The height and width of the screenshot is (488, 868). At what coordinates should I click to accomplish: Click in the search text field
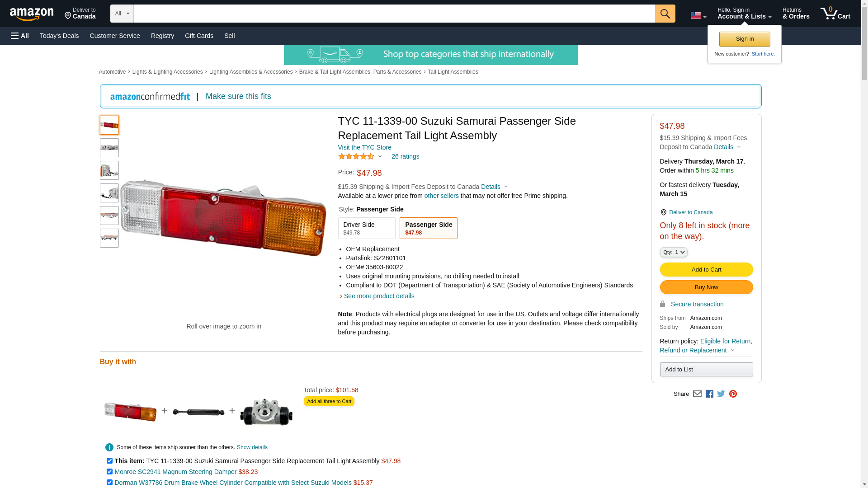click(x=394, y=14)
